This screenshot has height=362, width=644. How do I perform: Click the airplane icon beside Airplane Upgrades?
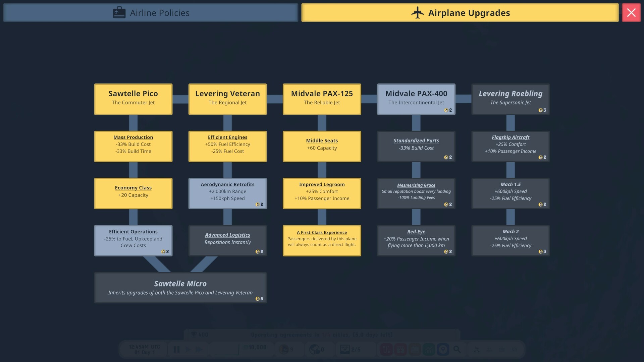(x=418, y=13)
